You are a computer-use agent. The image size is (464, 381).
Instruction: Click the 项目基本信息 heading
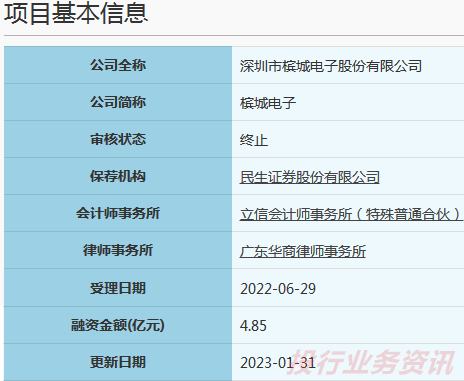click(76, 13)
